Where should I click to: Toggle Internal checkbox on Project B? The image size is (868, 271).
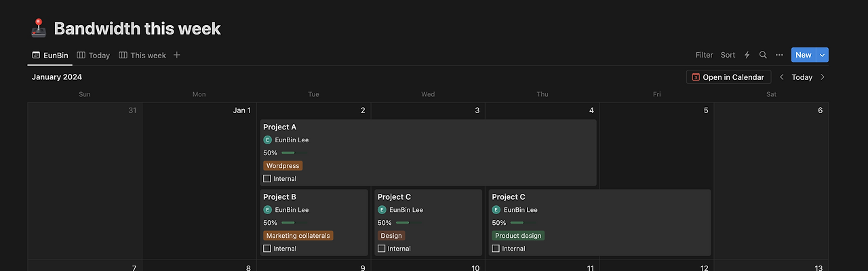pos(267,249)
